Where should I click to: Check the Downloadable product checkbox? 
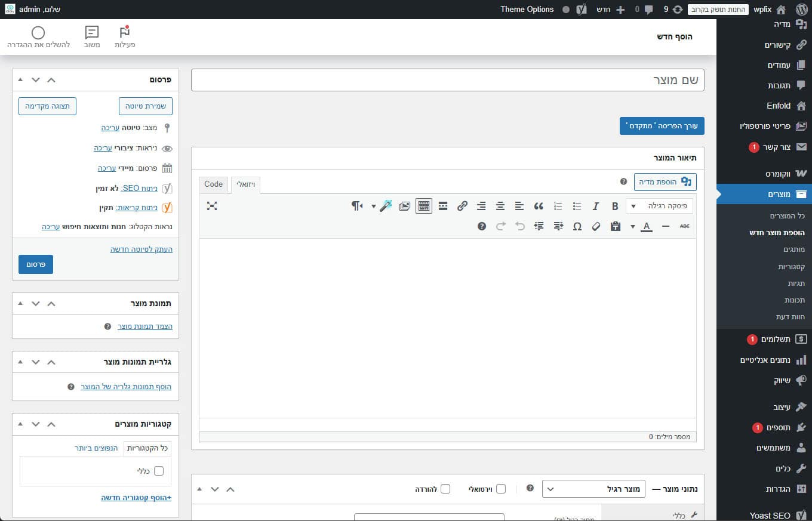point(445,489)
